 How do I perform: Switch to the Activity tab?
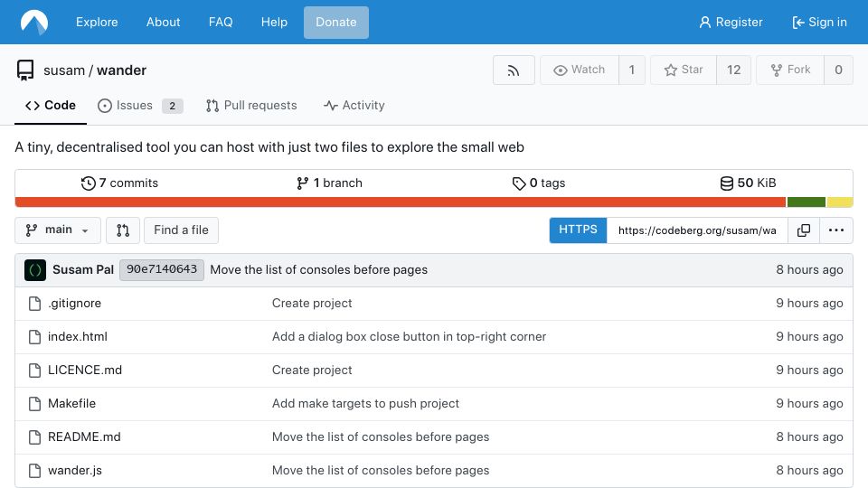click(354, 105)
